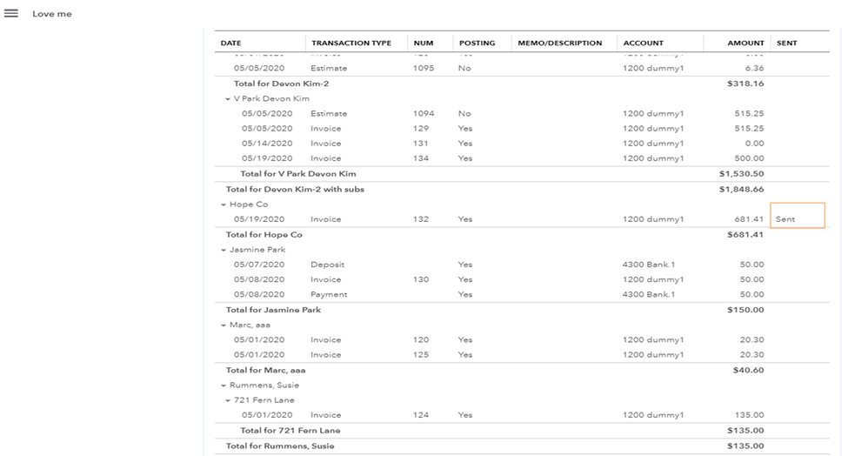Sort by the DATE column header
The image size is (868, 456).
click(x=231, y=43)
